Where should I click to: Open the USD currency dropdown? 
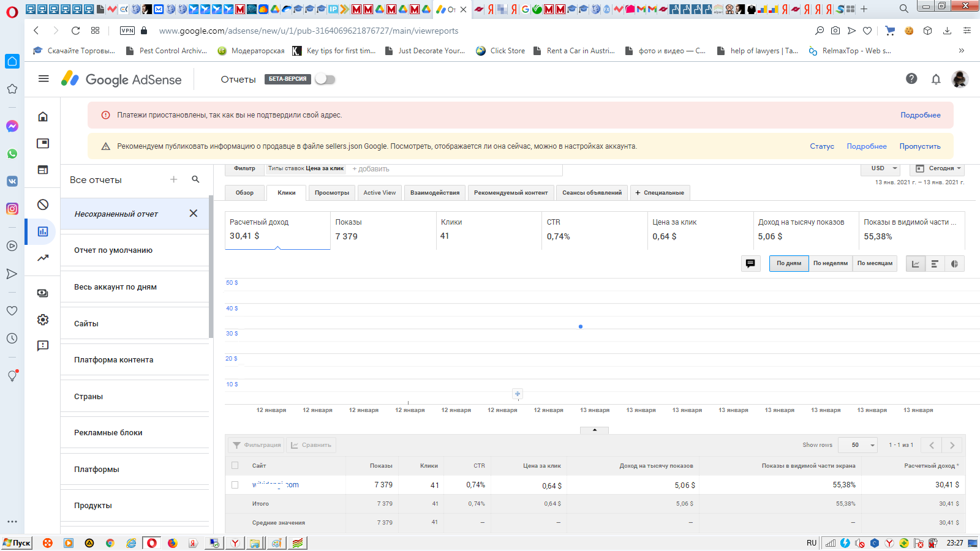pos(883,168)
